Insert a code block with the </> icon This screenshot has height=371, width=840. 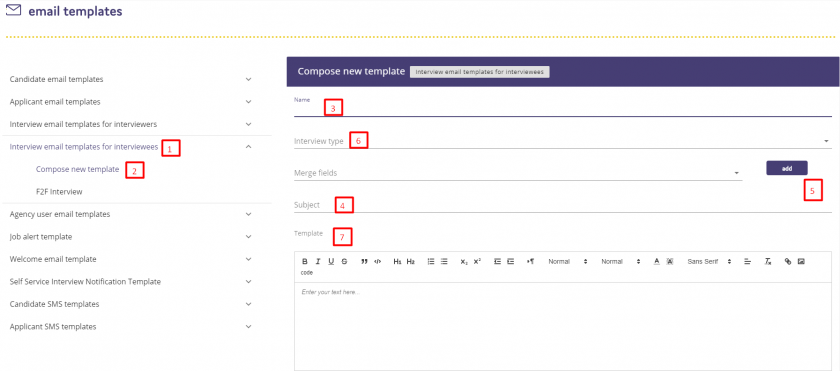[x=378, y=261]
